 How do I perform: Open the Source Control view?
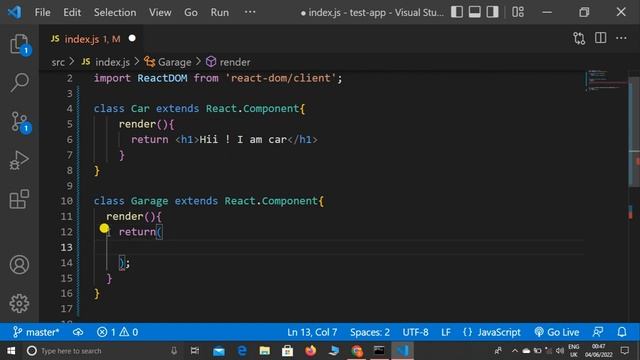(x=19, y=122)
